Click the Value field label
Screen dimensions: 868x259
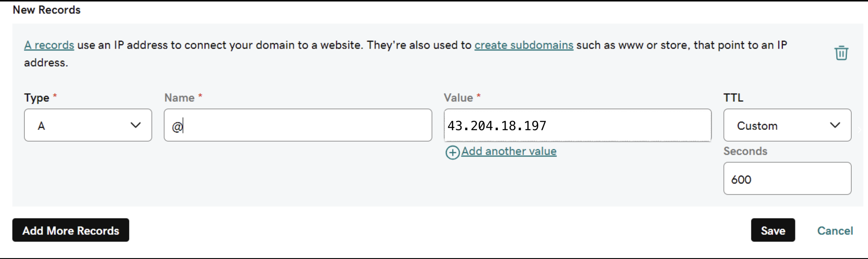(x=458, y=98)
